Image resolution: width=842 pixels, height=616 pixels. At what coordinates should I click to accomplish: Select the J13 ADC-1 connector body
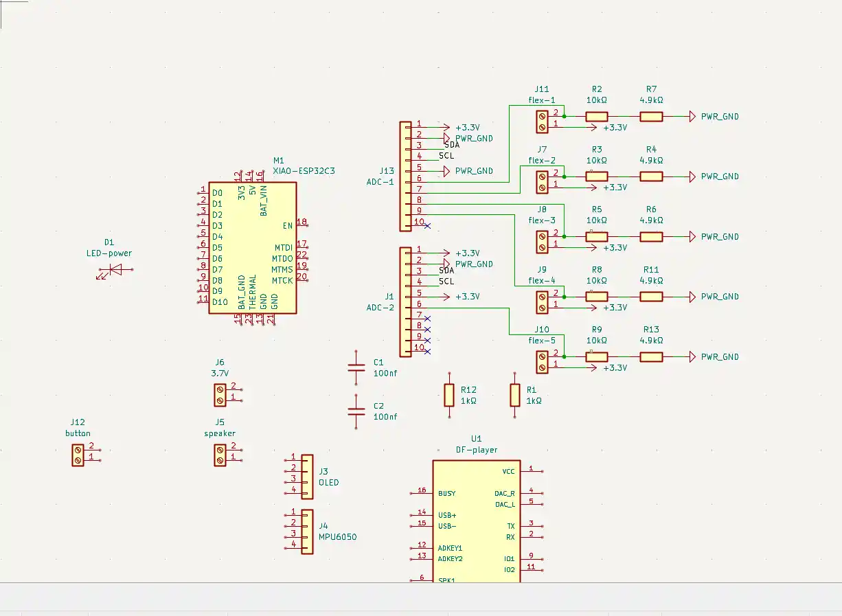pyautogui.click(x=405, y=176)
